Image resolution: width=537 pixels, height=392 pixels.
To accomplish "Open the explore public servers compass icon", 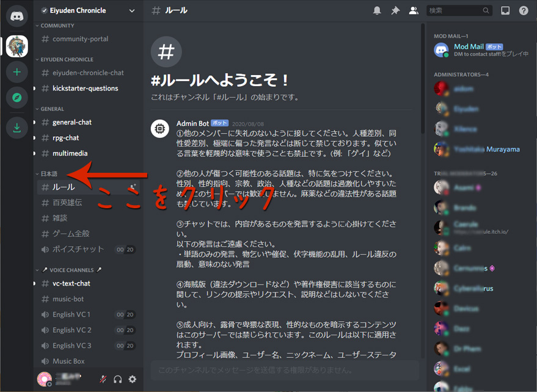I will point(16,98).
